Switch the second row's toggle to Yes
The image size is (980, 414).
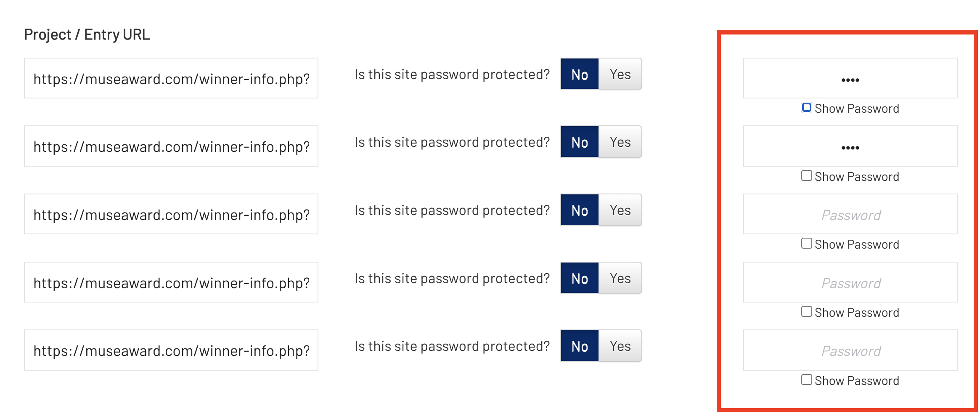(x=620, y=142)
